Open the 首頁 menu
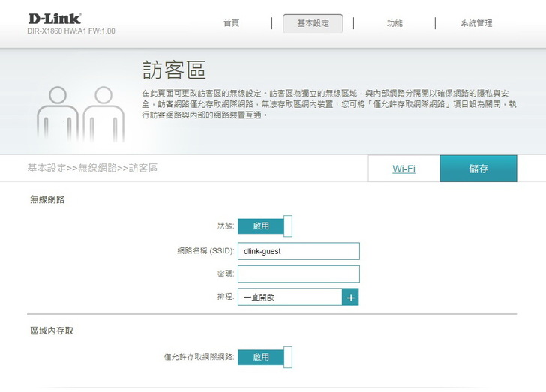Viewport: 546px width, 392px height. point(231,23)
